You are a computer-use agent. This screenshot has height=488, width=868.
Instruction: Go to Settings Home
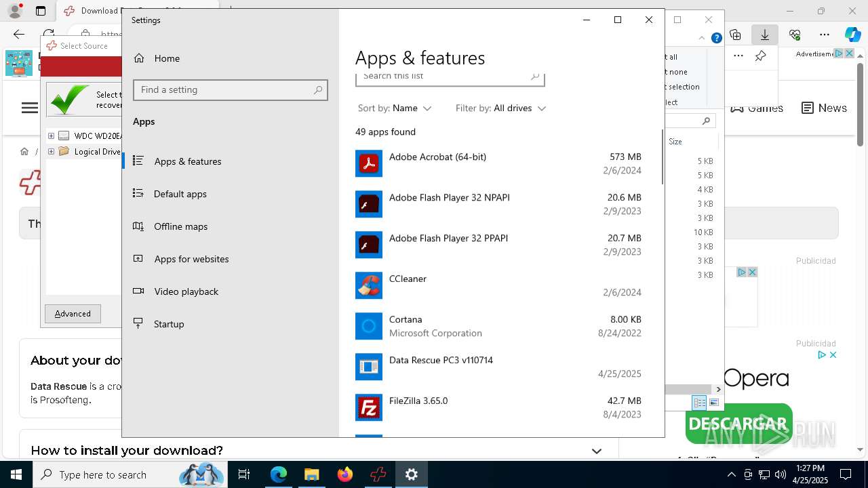[x=230, y=58]
